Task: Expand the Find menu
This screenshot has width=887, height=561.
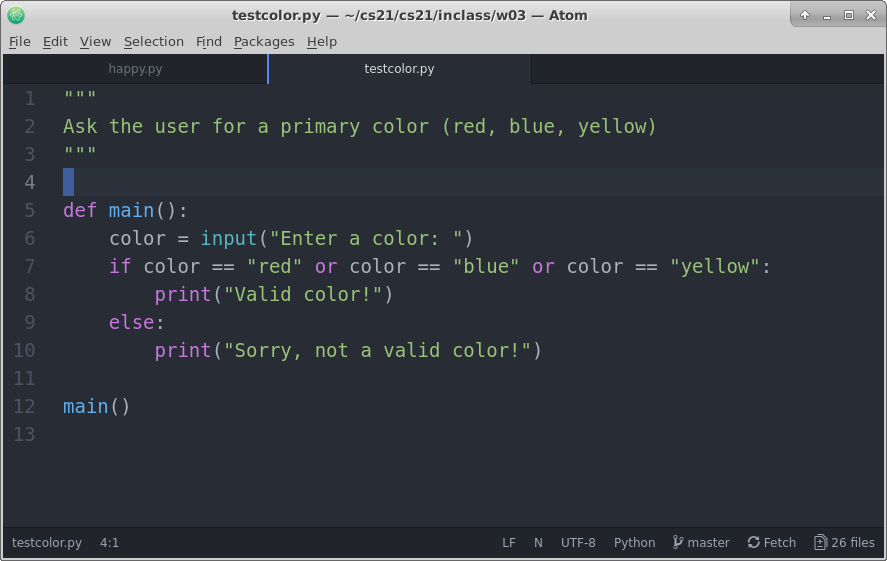Action: [x=209, y=41]
